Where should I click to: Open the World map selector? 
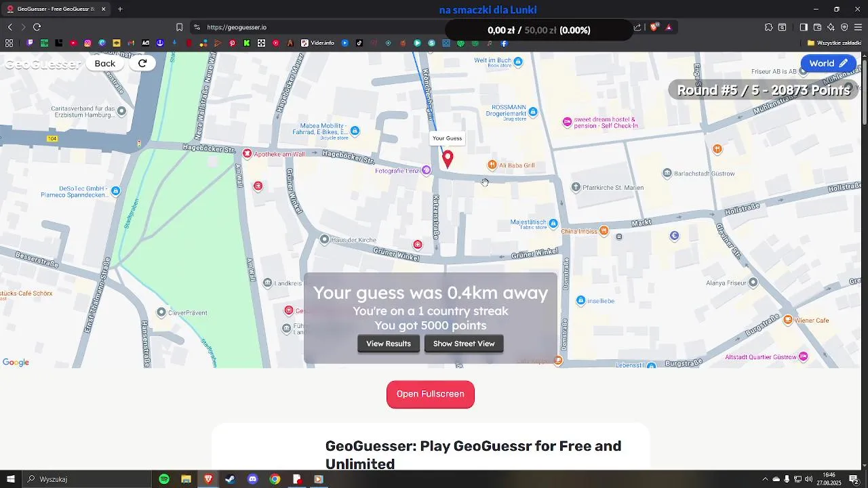[828, 63]
